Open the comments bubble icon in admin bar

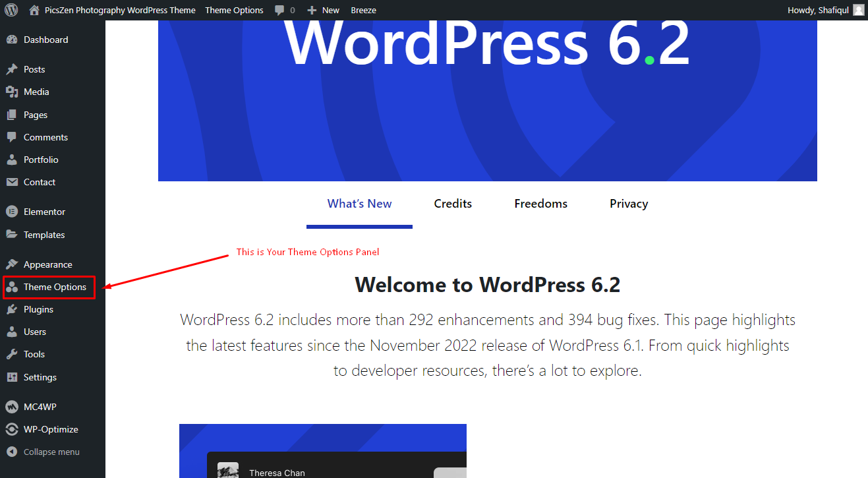coord(279,11)
